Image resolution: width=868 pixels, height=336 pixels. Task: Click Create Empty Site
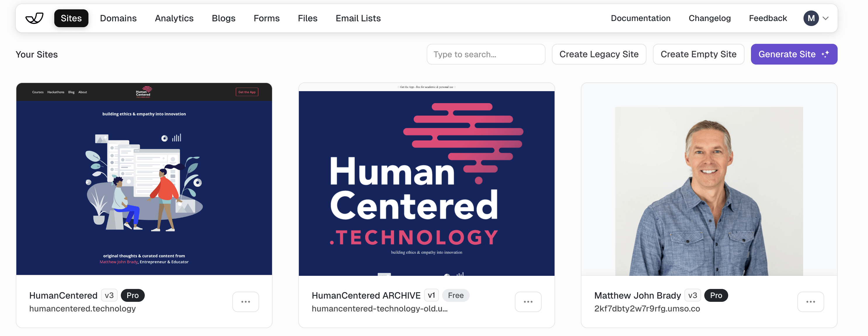pyautogui.click(x=698, y=54)
